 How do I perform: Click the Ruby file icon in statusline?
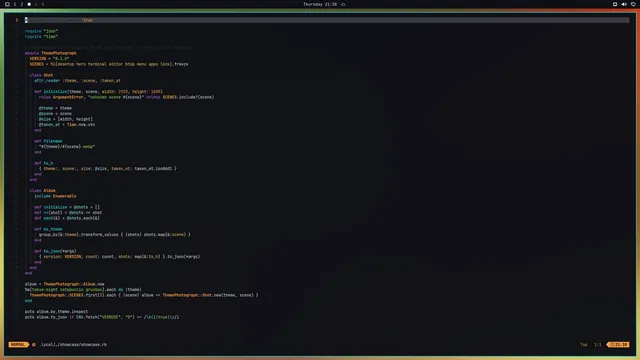[34, 344]
